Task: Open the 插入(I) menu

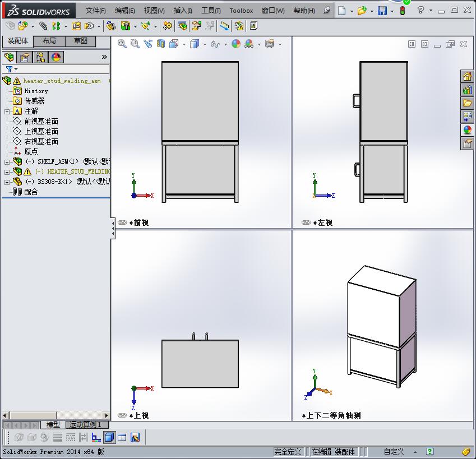Action: pos(183,11)
